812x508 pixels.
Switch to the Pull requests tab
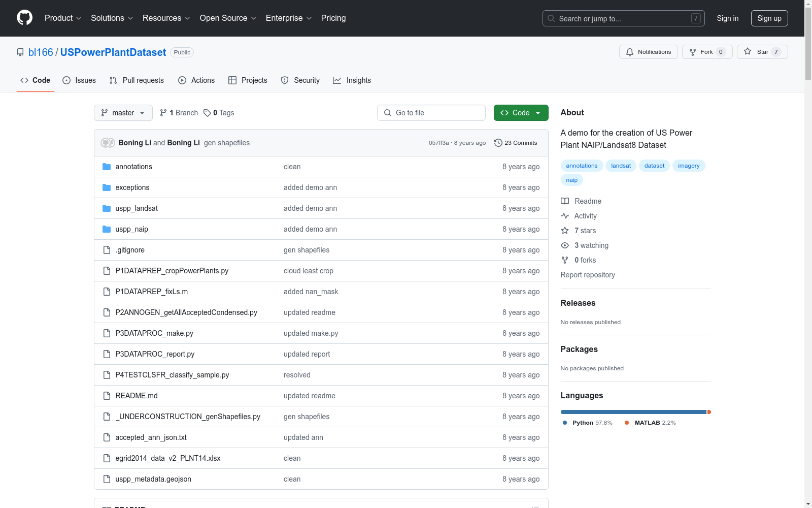pos(137,80)
